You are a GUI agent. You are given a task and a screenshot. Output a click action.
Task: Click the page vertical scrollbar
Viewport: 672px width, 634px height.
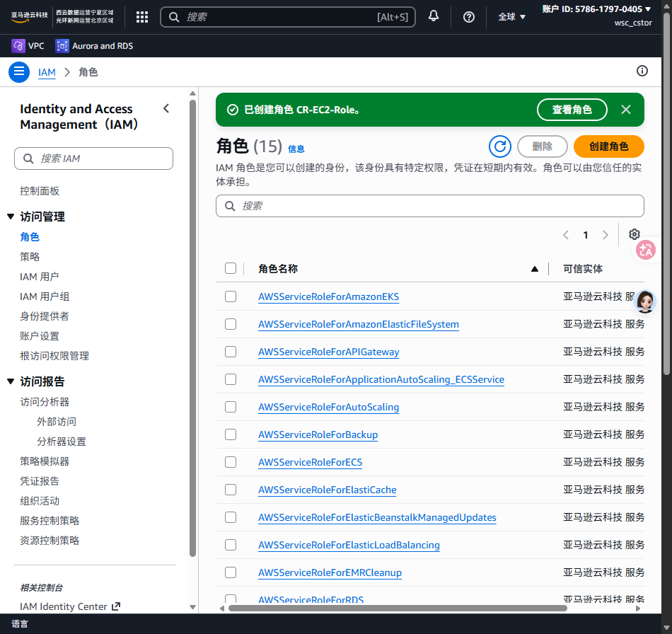[x=666, y=194]
